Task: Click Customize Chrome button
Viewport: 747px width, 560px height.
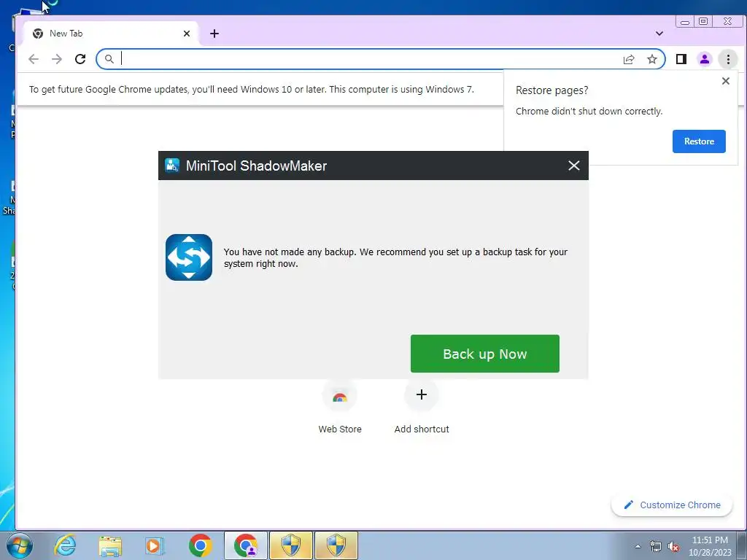Action: pyautogui.click(x=672, y=505)
